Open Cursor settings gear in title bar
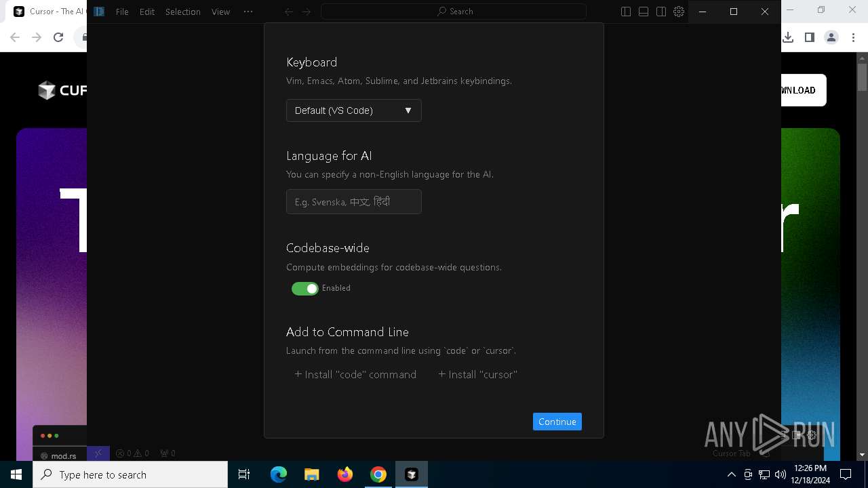Image resolution: width=868 pixels, height=488 pixels. point(679,12)
